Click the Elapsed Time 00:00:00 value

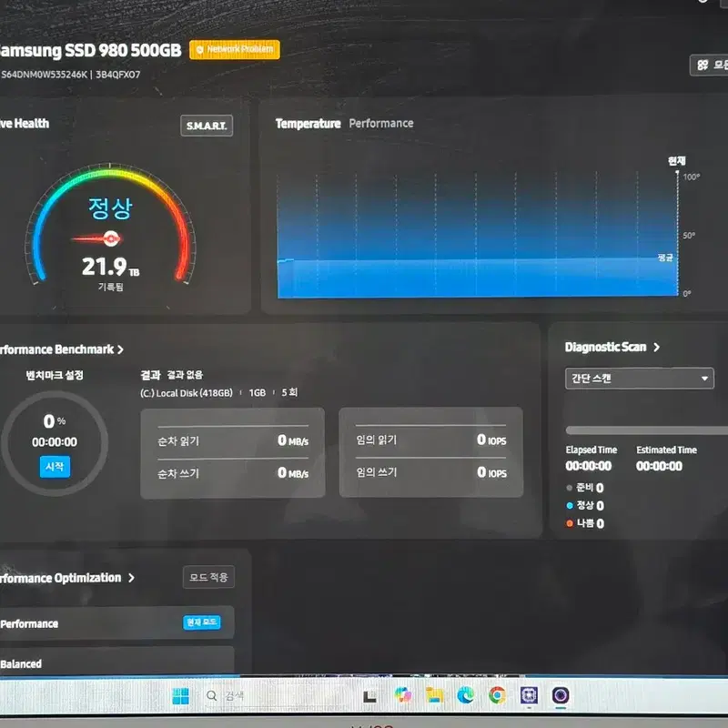pyautogui.click(x=588, y=466)
